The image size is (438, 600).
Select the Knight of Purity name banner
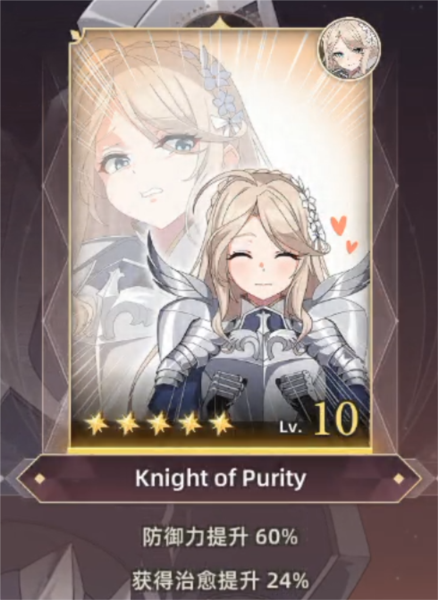click(x=220, y=478)
